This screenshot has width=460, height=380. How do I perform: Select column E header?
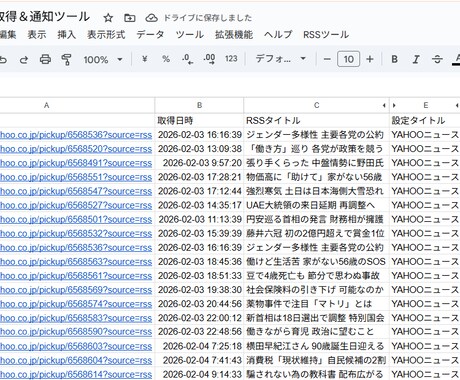coord(425,105)
